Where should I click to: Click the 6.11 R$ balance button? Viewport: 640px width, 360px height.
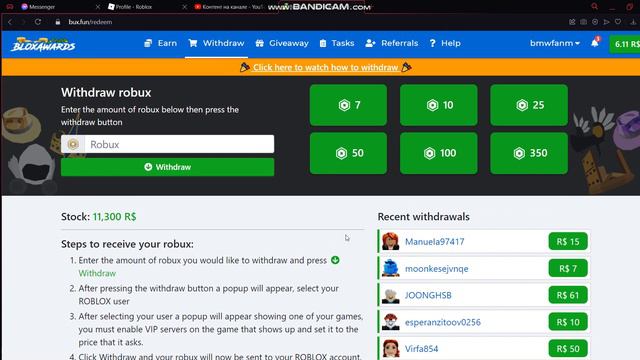pos(625,44)
